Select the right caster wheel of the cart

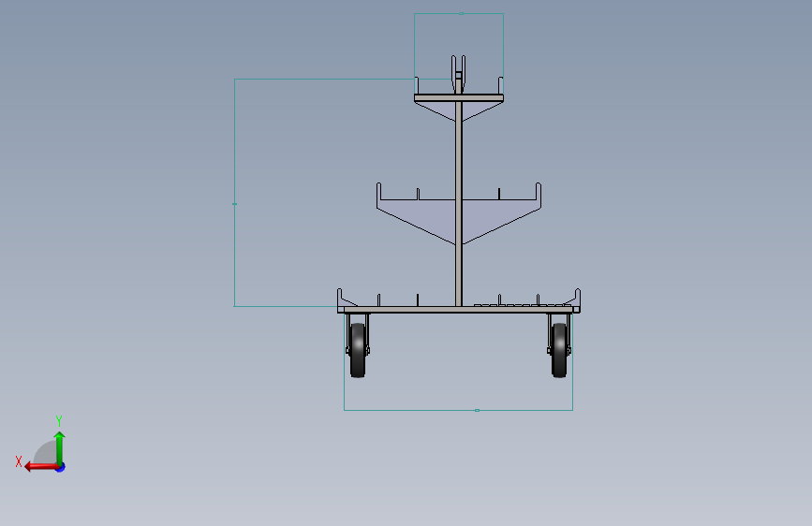559,350
